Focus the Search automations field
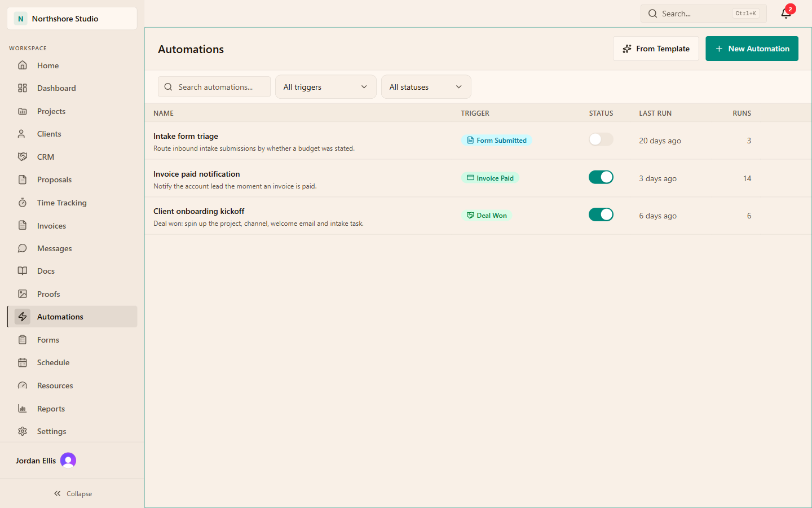Viewport: 812px width, 508px height. [x=214, y=87]
